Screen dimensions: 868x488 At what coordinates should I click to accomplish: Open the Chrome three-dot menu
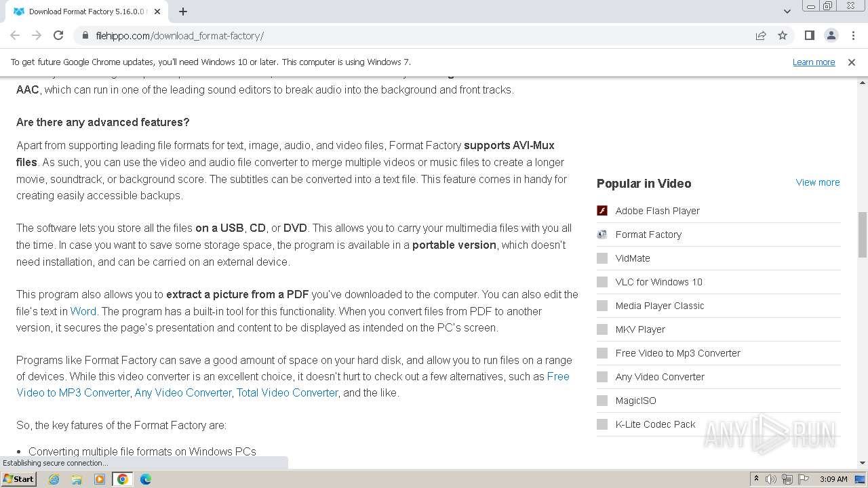coord(852,35)
